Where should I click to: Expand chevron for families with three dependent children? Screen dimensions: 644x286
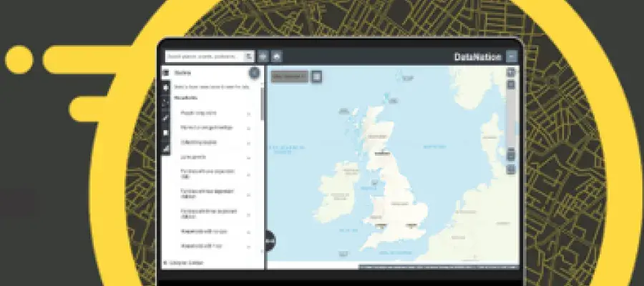248,214
